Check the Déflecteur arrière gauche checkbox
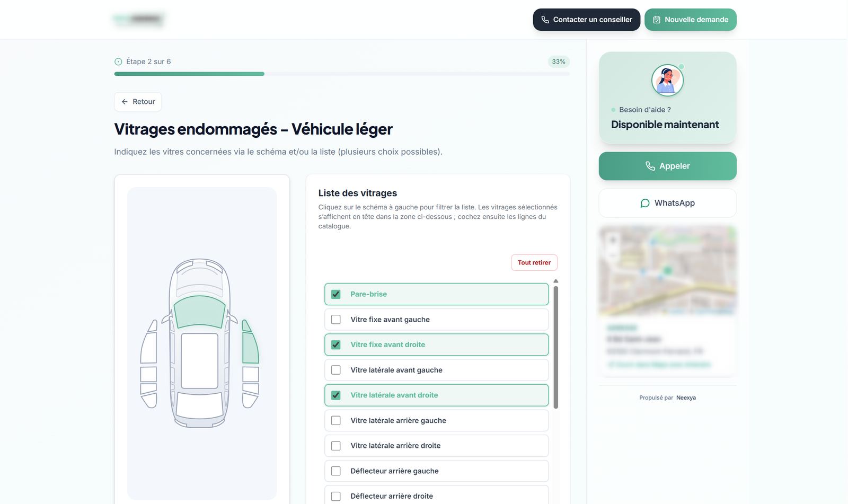This screenshot has width=848, height=504. pyautogui.click(x=336, y=471)
